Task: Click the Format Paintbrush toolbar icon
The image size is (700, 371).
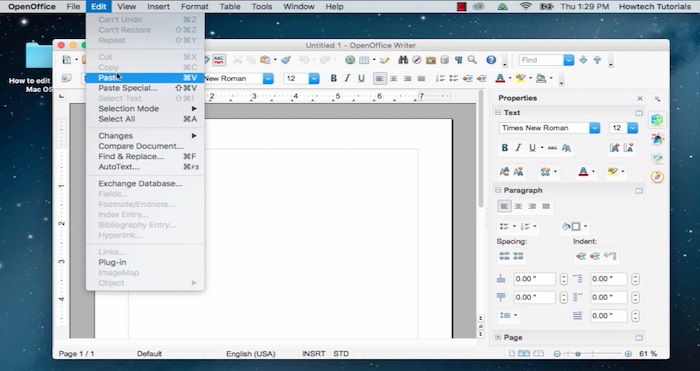Action: [x=286, y=60]
